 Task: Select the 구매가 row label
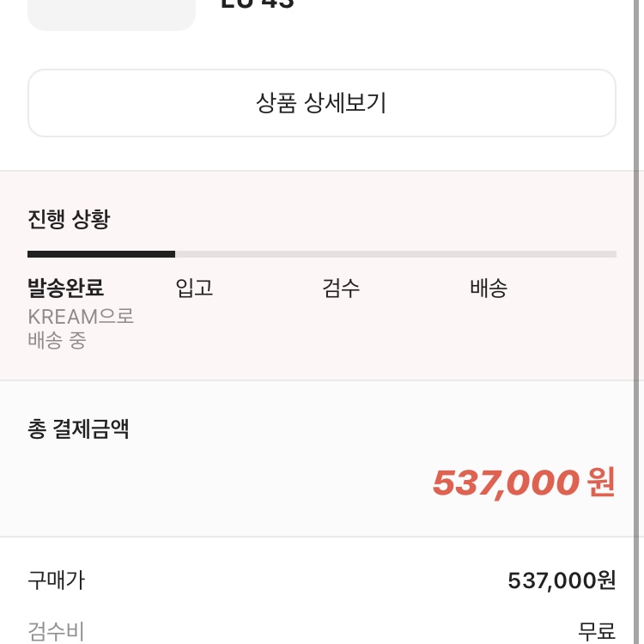pos(57,580)
